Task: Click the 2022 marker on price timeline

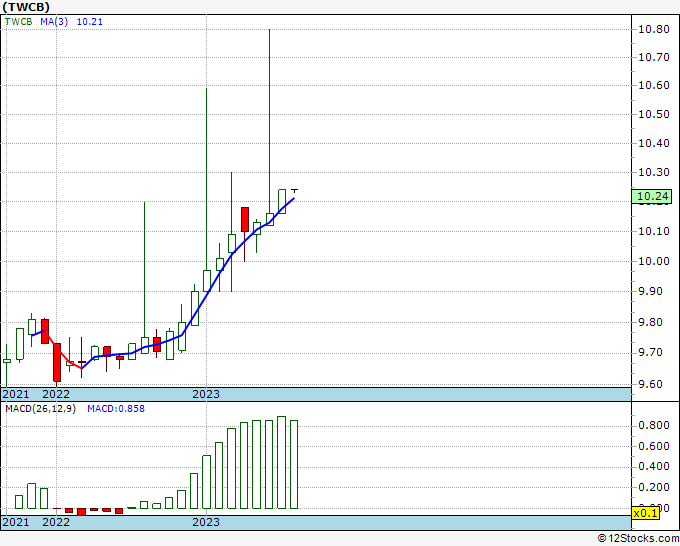Action: click(56, 394)
